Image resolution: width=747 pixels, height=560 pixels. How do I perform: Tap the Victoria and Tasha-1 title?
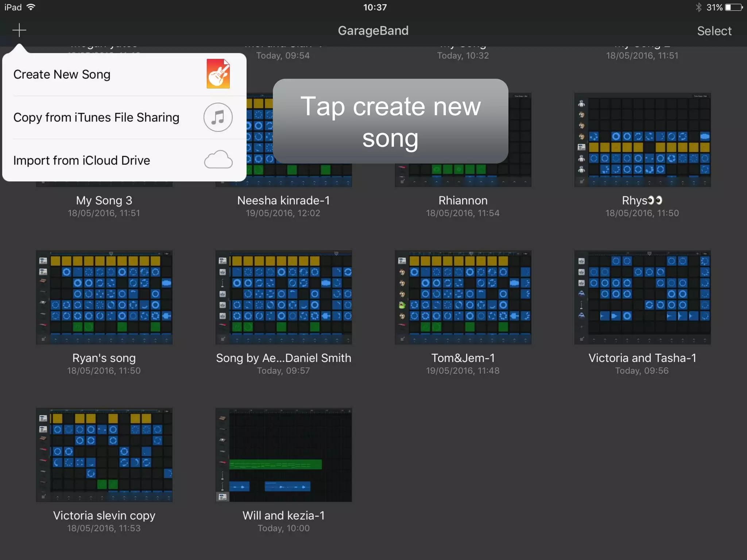pyautogui.click(x=642, y=358)
